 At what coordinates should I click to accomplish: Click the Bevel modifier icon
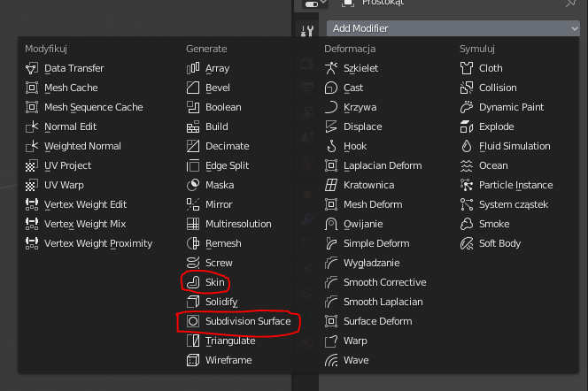192,88
